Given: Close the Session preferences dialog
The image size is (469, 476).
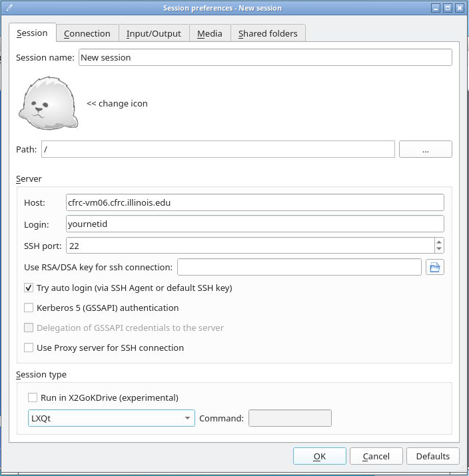Looking at the screenshot, I should coord(460,8).
